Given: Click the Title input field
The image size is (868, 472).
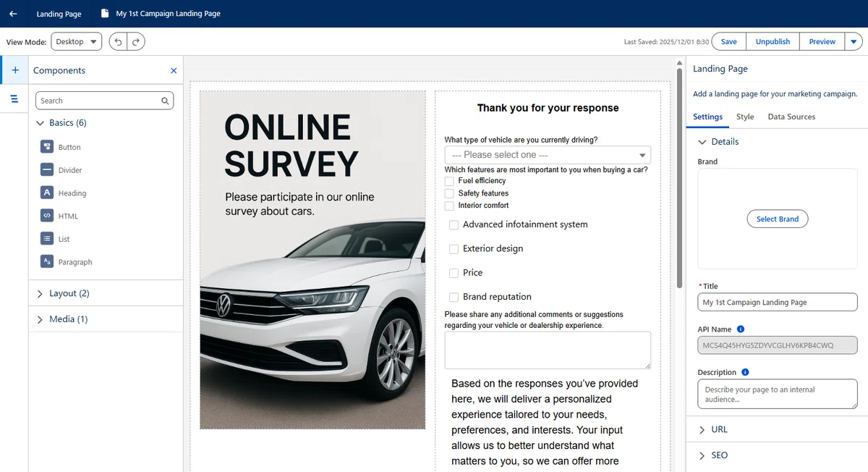Looking at the screenshot, I should pyautogui.click(x=778, y=303).
